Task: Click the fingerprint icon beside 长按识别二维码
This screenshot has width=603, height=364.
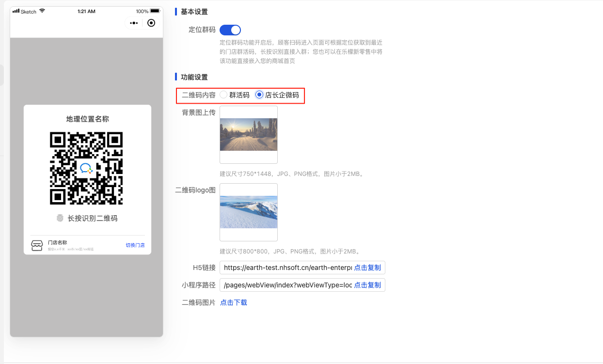Action: 60,218
